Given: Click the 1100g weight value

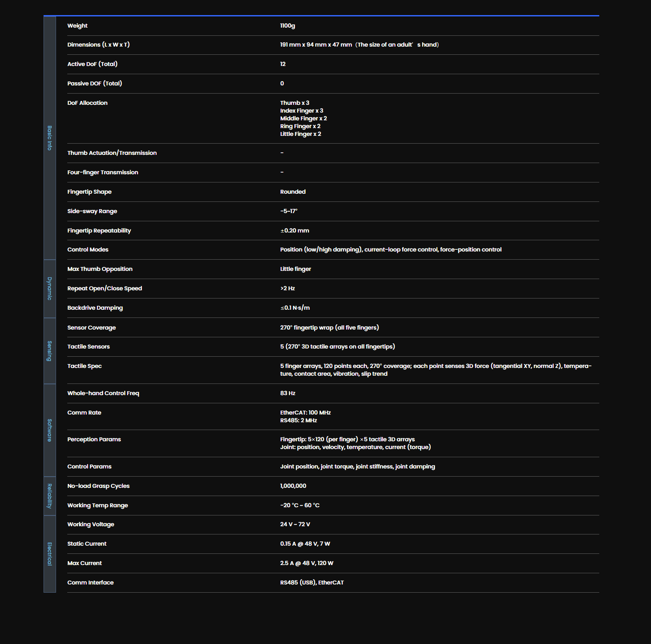Looking at the screenshot, I should tap(288, 26).
